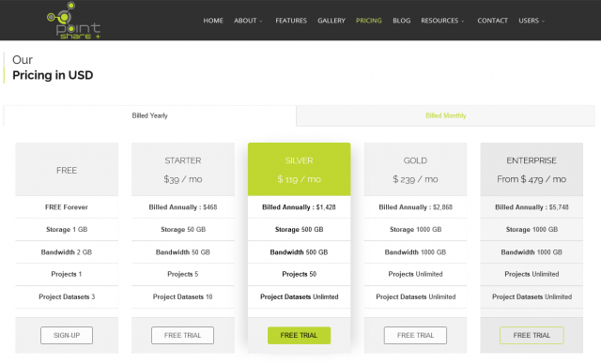Image resolution: width=601 pixels, height=364 pixels.
Task: Expand the RESOURCES dropdown menu
Action: point(442,21)
